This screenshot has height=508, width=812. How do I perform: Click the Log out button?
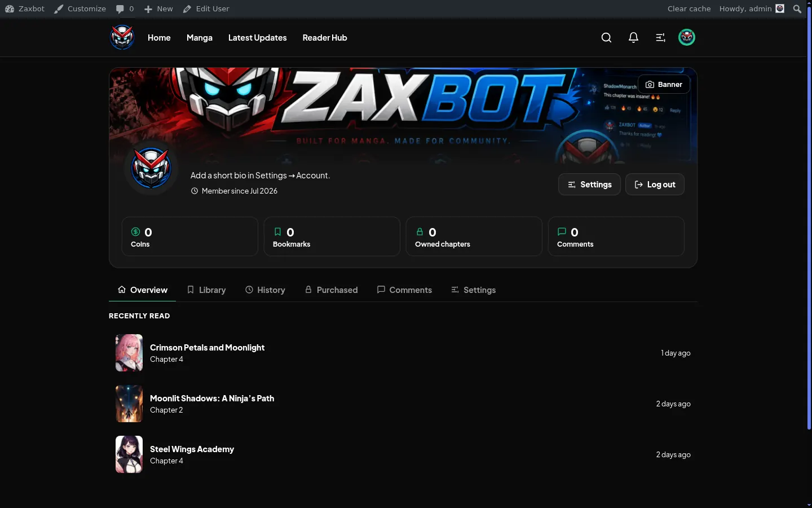[655, 185]
